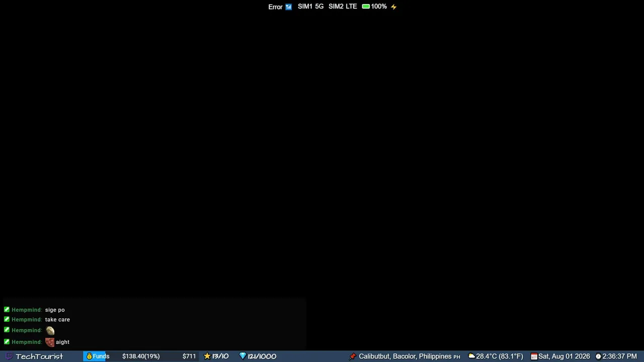The image size is (644, 362).
Task: Click the green badge on the 'aight' message
Action: (7, 342)
